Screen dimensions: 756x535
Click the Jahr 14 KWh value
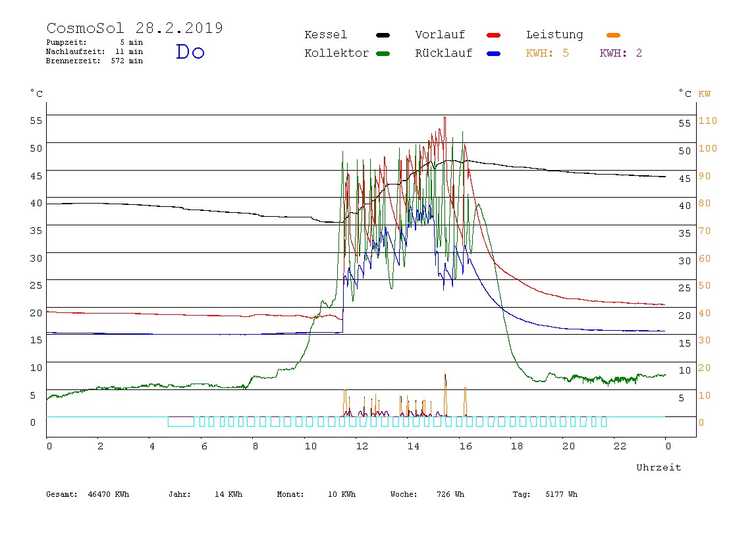pos(205,494)
